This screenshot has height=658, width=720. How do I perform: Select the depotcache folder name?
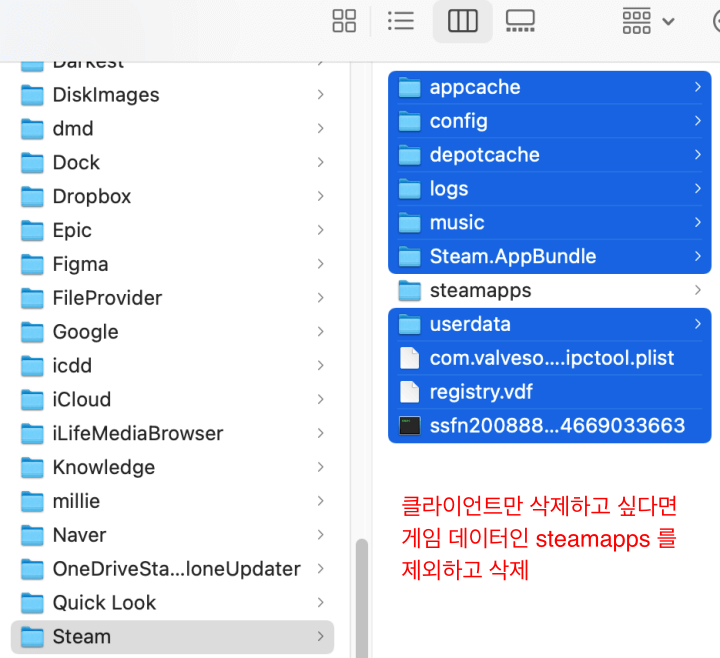pos(484,155)
